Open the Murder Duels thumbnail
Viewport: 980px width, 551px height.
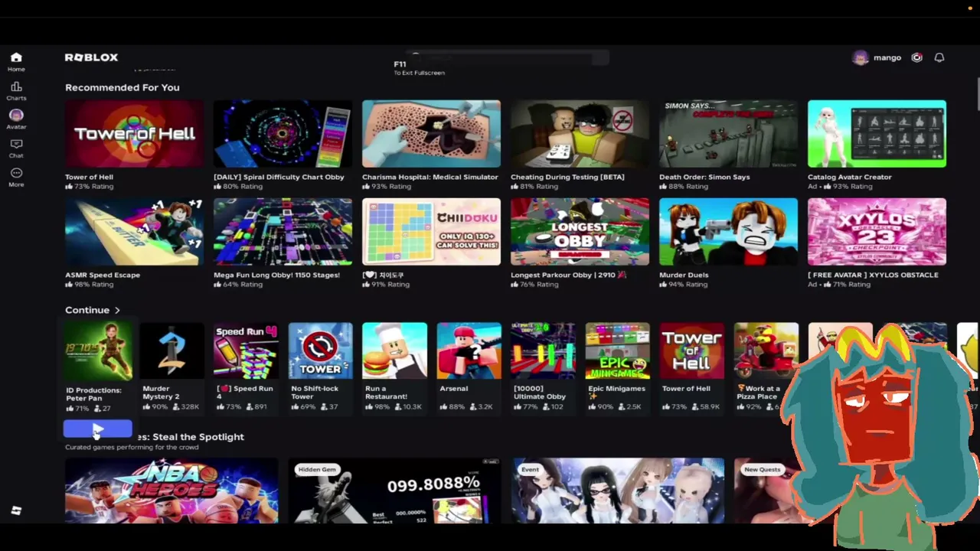pos(728,232)
